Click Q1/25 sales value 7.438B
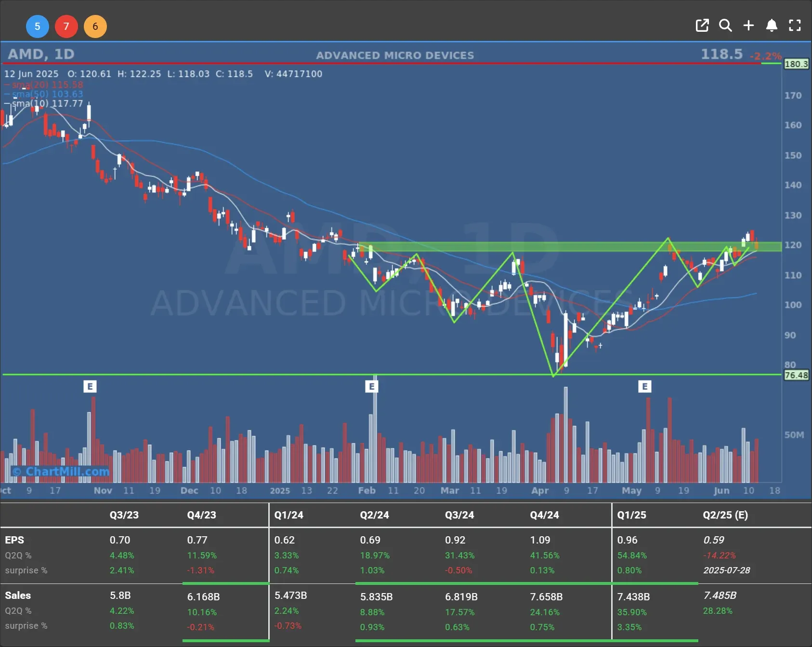Viewport: 812px width, 647px height. pos(633,597)
